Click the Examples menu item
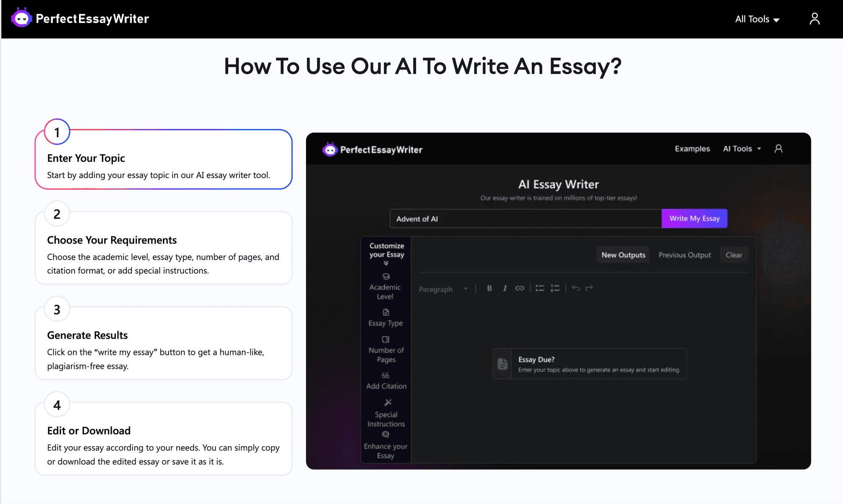The image size is (843, 504). pyautogui.click(x=691, y=148)
